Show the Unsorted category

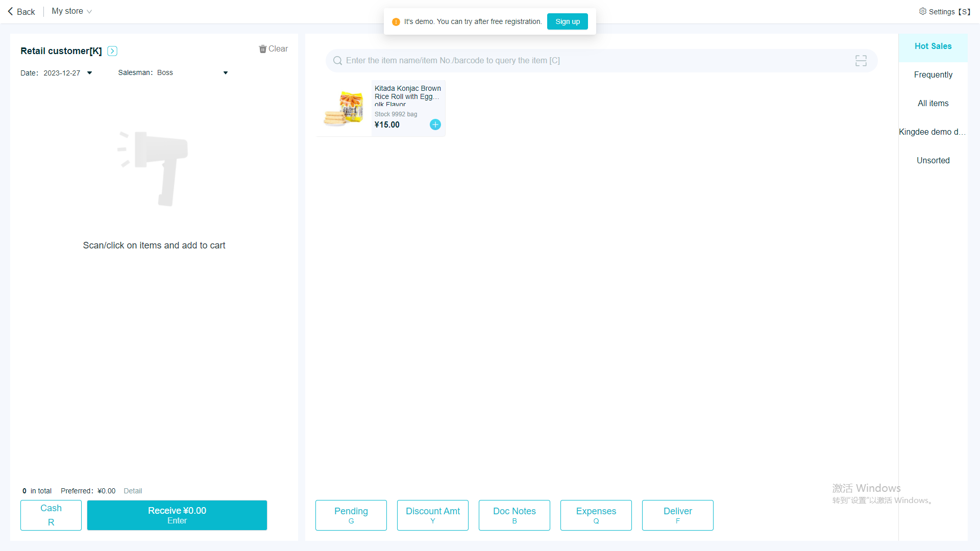coord(933,161)
